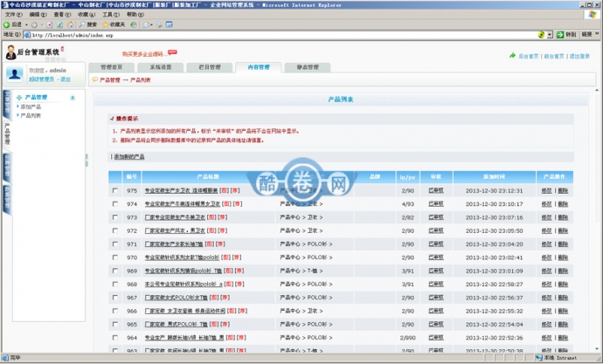Click the Mail envelope icon

(x=146, y=24)
